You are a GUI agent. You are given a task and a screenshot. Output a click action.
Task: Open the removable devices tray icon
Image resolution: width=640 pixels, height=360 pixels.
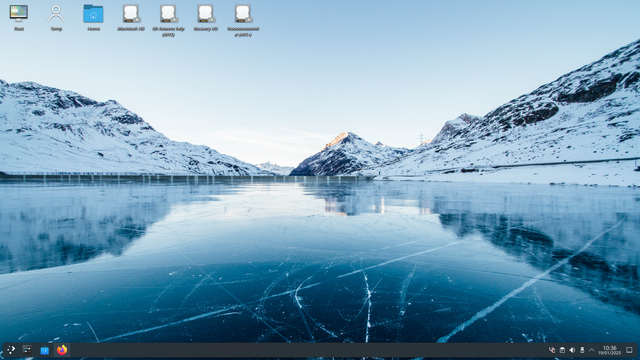pos(582,350)
